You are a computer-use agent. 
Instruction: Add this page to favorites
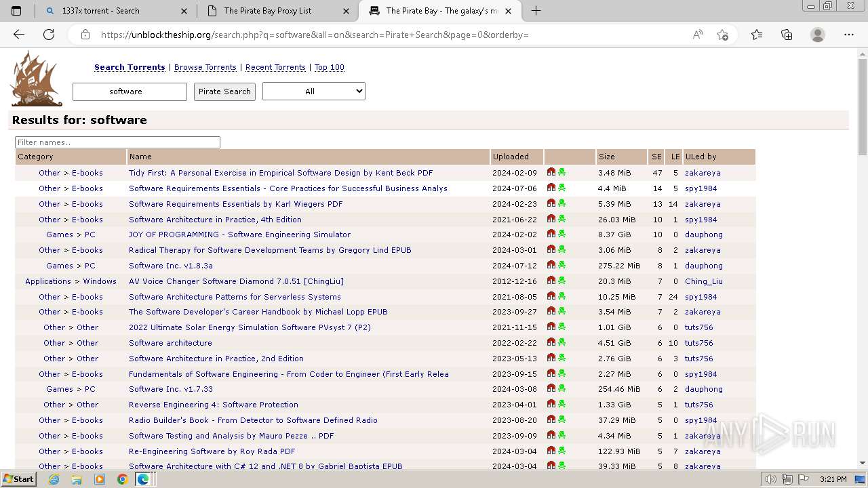(722, 35)
